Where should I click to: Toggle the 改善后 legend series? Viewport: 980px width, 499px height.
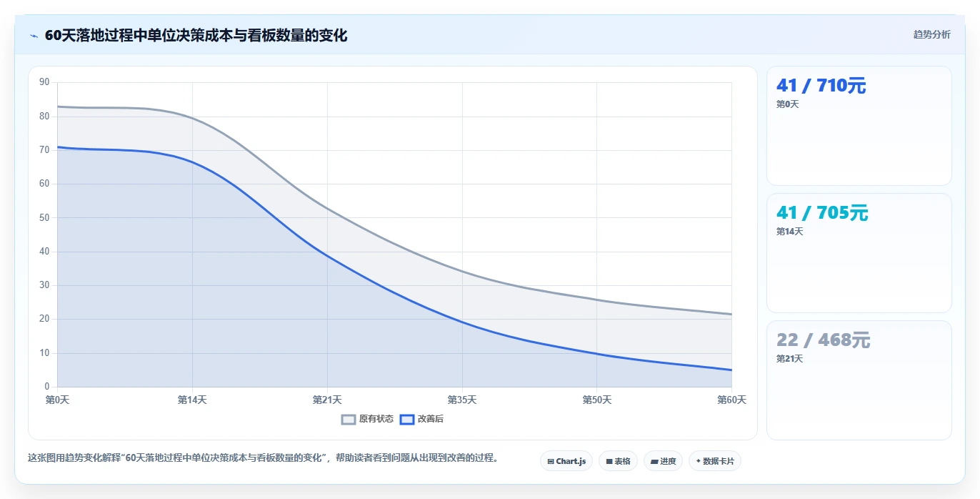click(x=422, y=419)
